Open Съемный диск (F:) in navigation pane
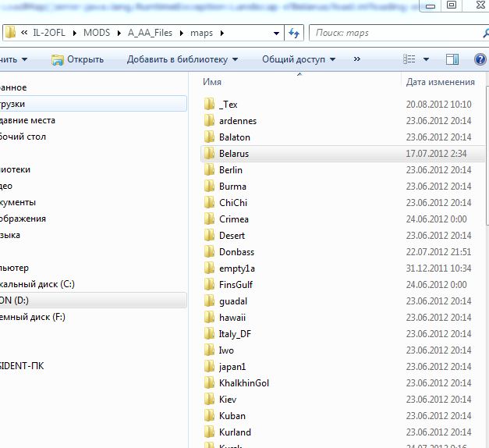 click(x=33, y=317)
